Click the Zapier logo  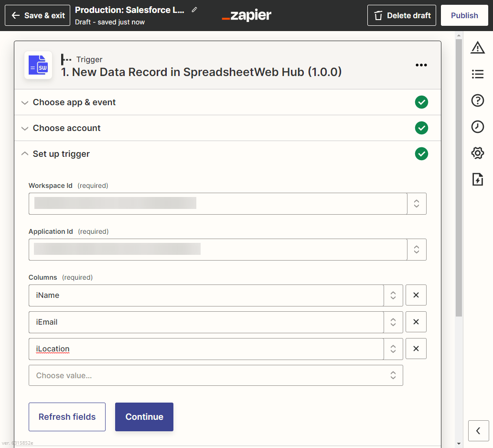pyautogui.click(x=246, y=15)
